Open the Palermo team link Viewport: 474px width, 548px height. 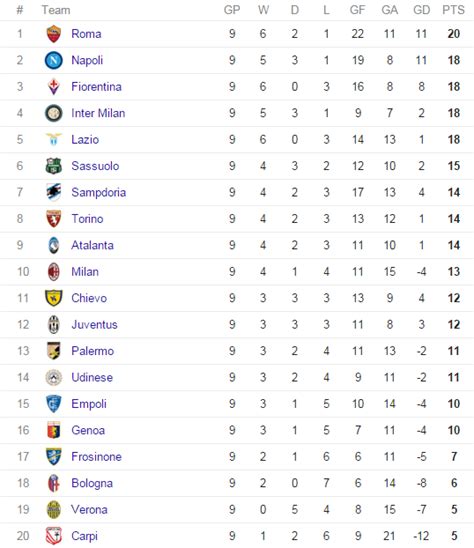click(93, 351)
